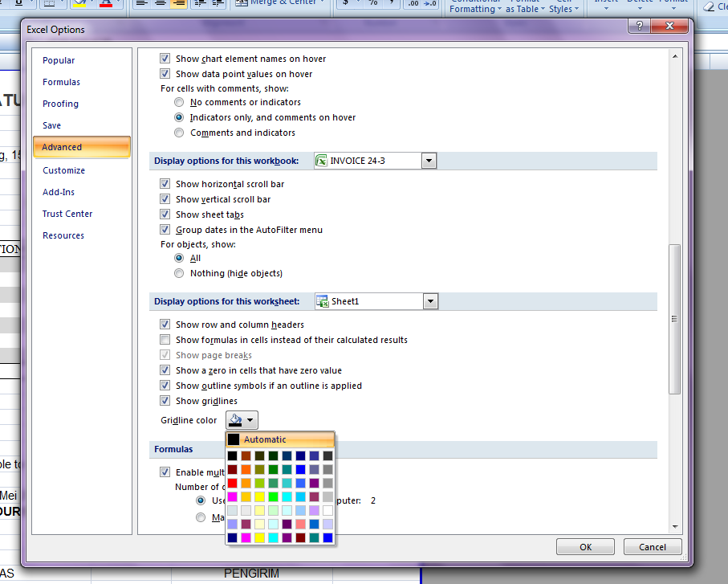Viewport: 728px width, 584px height.
Task: Open the Customize category
Action: click(x=63, y=170)
